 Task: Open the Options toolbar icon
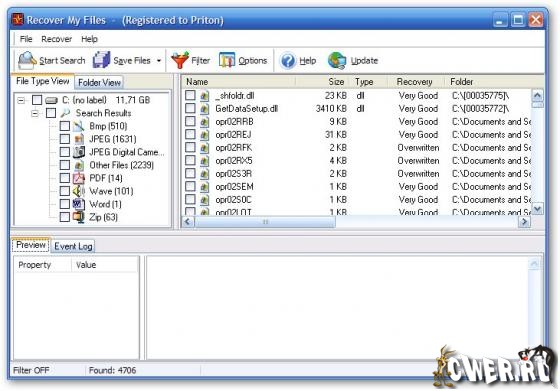tap(227, 60)
